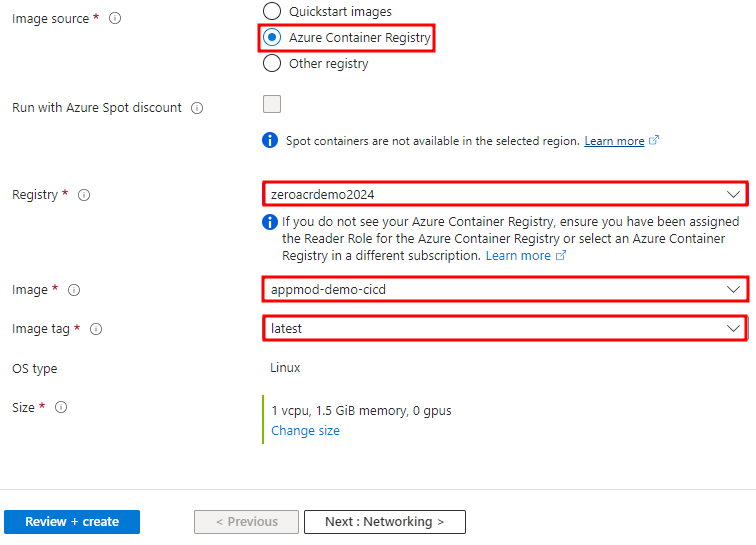Open the Image source info tooltip icon

point(115,18)
